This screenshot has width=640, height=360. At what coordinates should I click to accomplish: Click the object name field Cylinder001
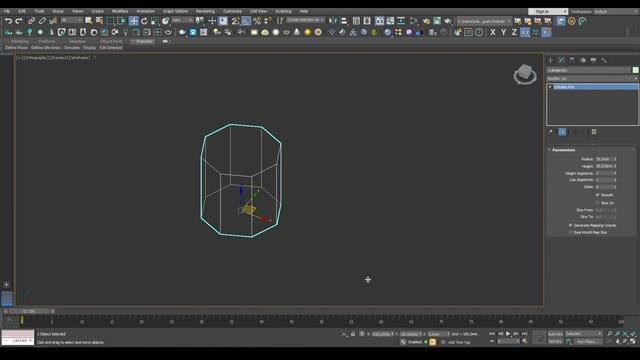[x=589, y=70]
